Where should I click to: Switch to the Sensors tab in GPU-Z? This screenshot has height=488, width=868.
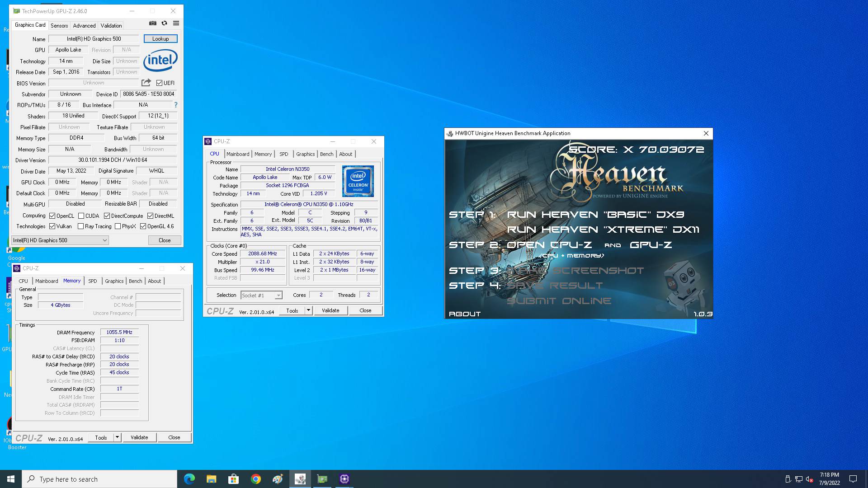click(59, 26)
